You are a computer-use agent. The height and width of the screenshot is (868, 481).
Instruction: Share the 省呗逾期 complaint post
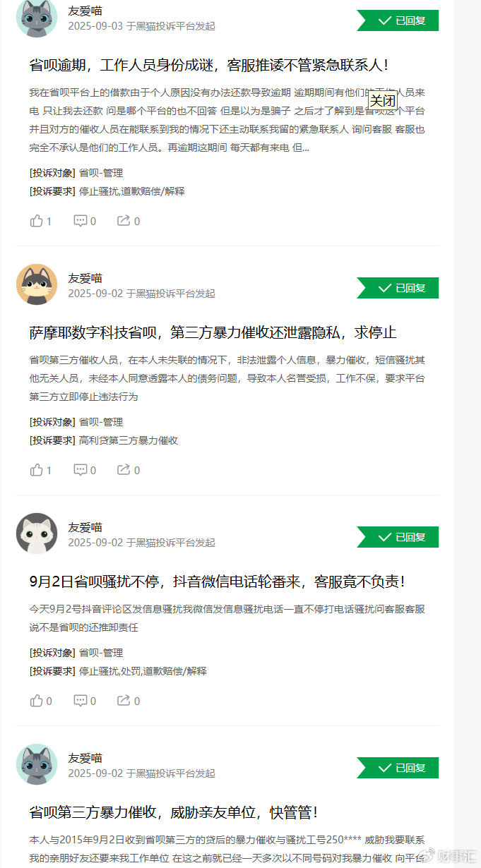pyautogui.click(x=129, y=221)
